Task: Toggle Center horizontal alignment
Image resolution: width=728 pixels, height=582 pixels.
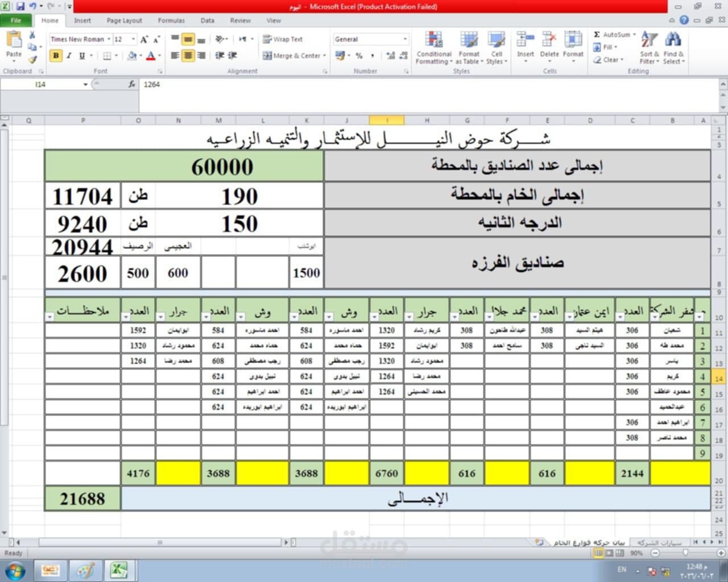Action: coord(188,56)
